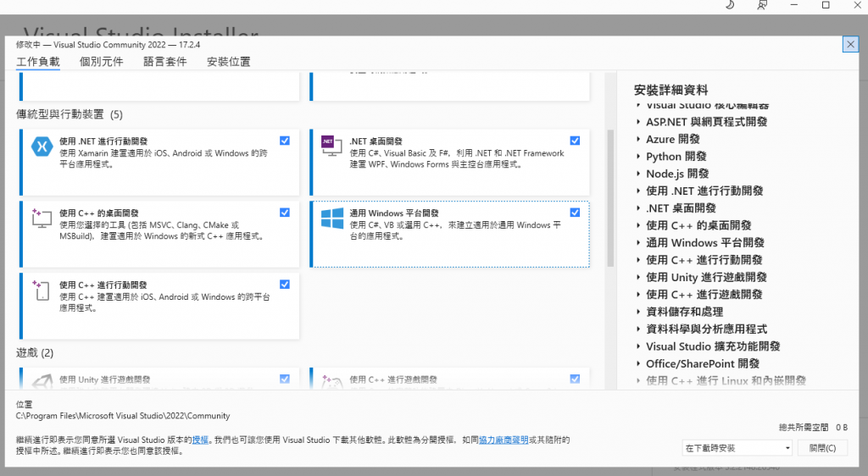Click the workloads list vertical scrollbar
Viewport: 868px width, 476px height.
point(610,198)
